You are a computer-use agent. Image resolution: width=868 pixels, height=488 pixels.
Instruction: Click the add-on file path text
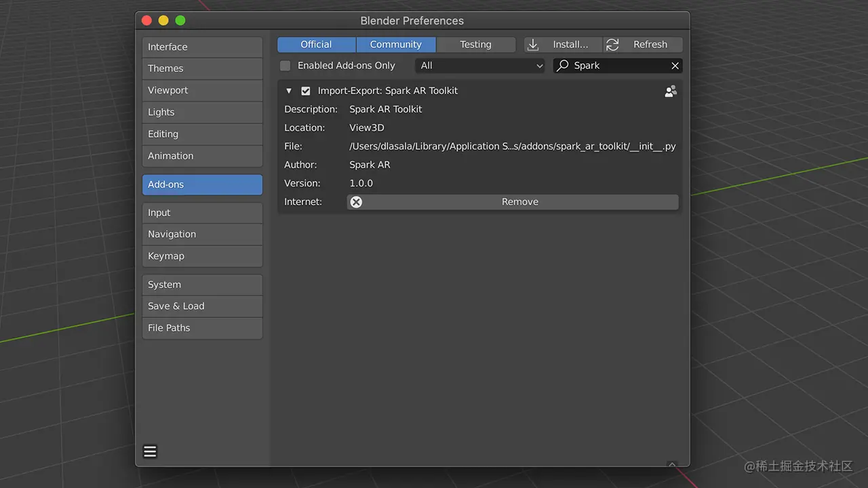tap(513, 146)
